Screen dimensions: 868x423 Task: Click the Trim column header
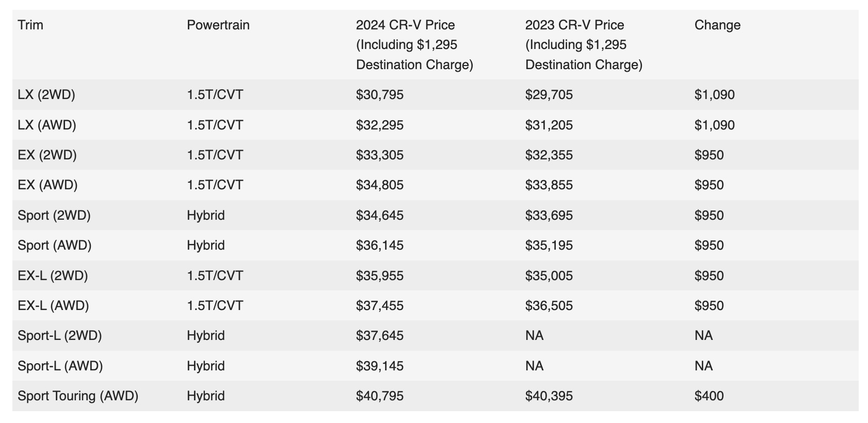(30, 25)
